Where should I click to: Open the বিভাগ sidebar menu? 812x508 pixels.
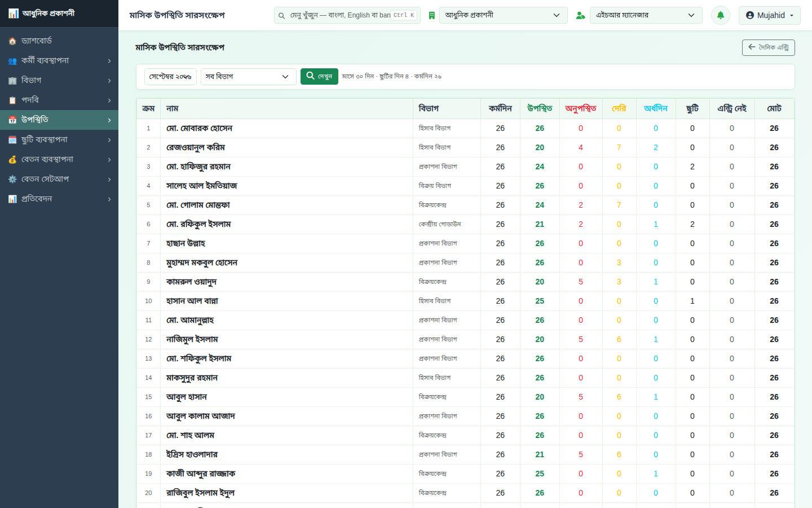click(59, 80)
